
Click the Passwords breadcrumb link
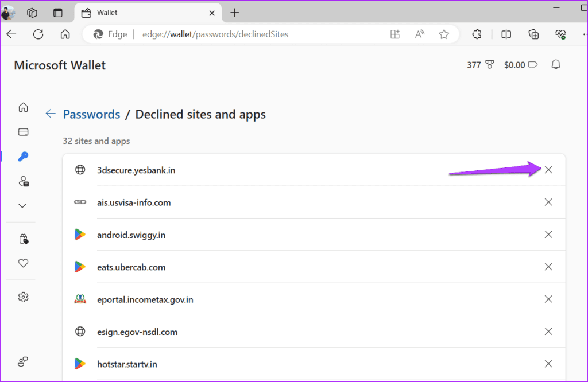(x=91, y=114)
